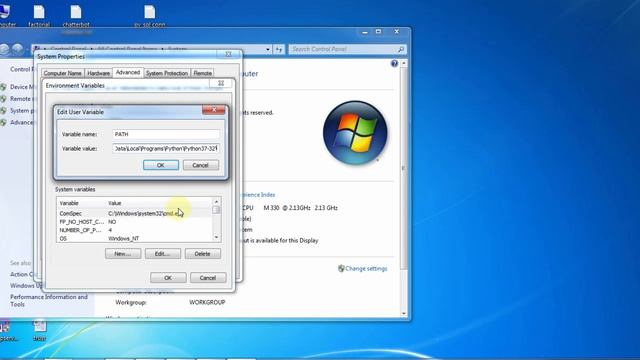Open the System Protection tab
Image resolution: width=640 pixels, height=360 pixels.
[x=167, y=73]
